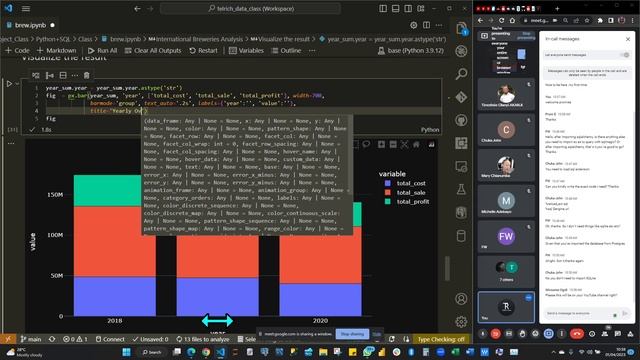
Task: Click the telrich_data_class workspace search box
Action: click(251, 9)
